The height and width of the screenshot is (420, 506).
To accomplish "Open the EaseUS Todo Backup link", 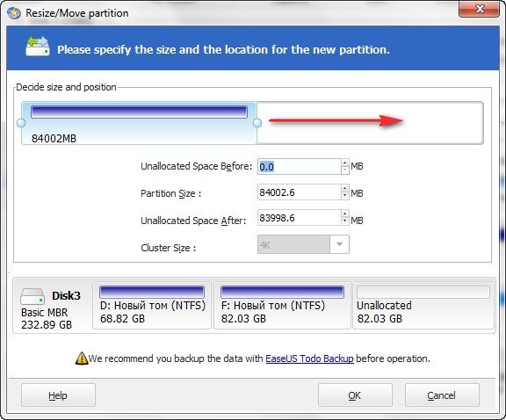I will pos(309,358).
